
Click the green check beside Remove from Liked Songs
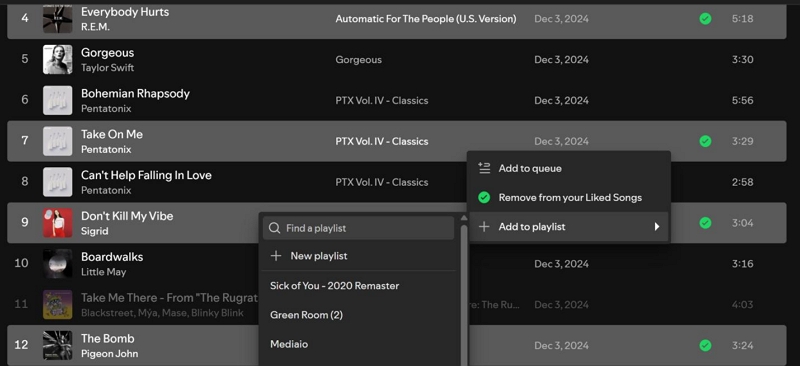coord(484,198)
